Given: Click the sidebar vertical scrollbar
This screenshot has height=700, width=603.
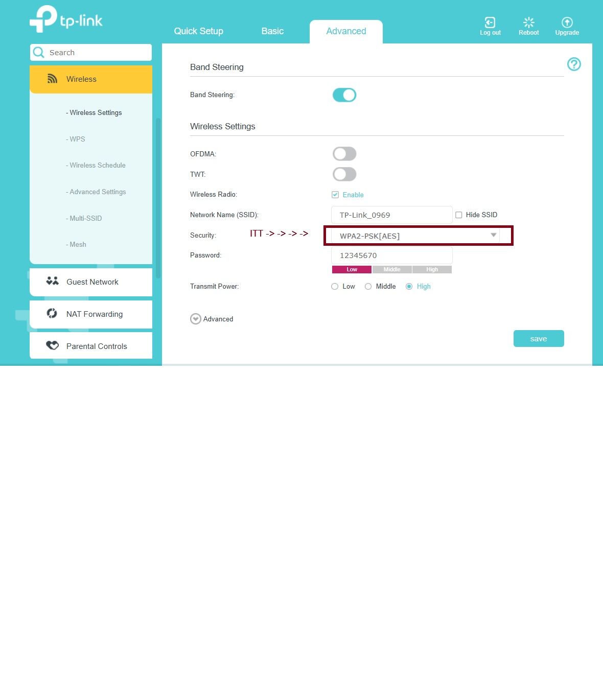Looking at the screenshot, I should pyautogui.click(x=158, y=198).
